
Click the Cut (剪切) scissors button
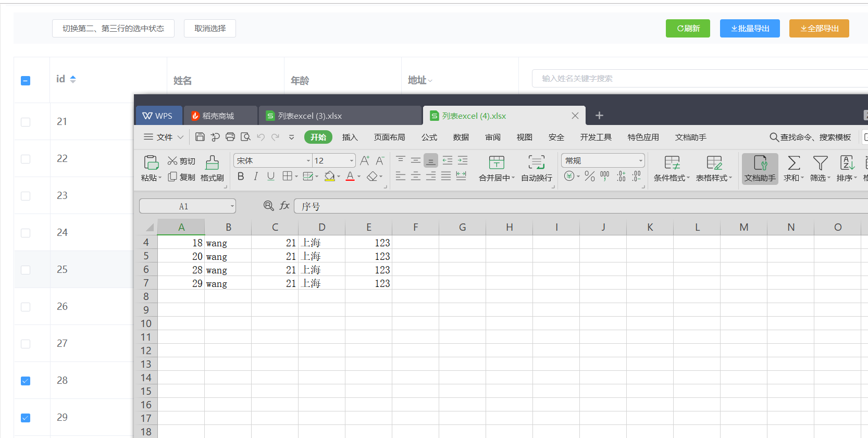point(181,161)
